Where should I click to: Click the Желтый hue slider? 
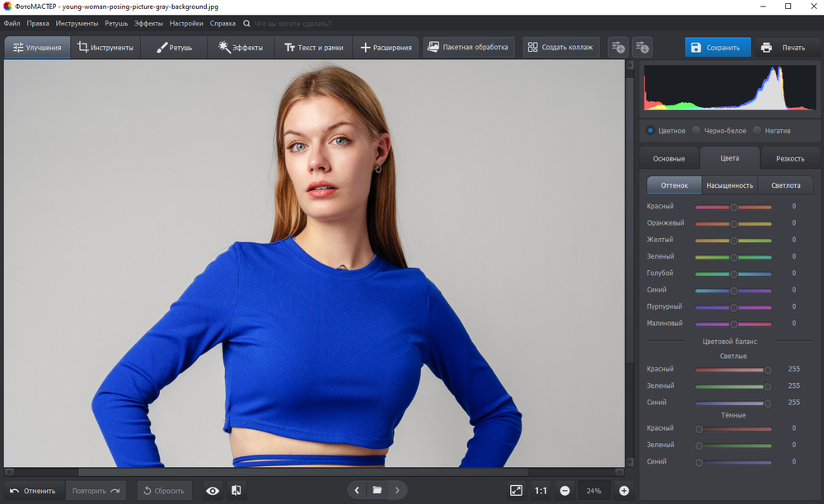[x=733, y=240]
